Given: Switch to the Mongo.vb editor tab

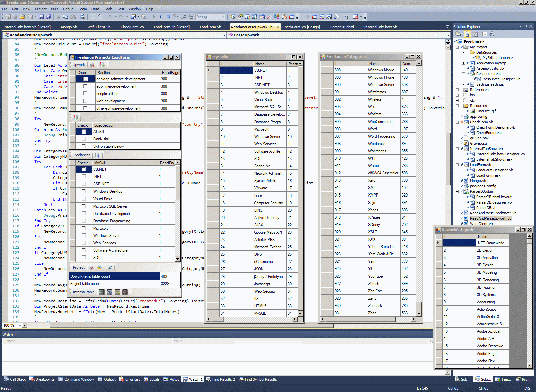Looking at the screenshot, I should pyautogui.click(x=69, y=27).
